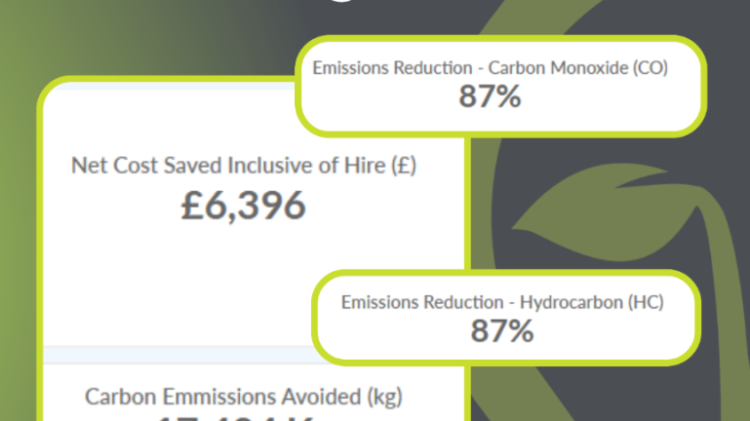
Task: Click the Emissions Reduction - Carbon Monoxide (CO) title
Action: pyautogui.click(x=490, y=68)
